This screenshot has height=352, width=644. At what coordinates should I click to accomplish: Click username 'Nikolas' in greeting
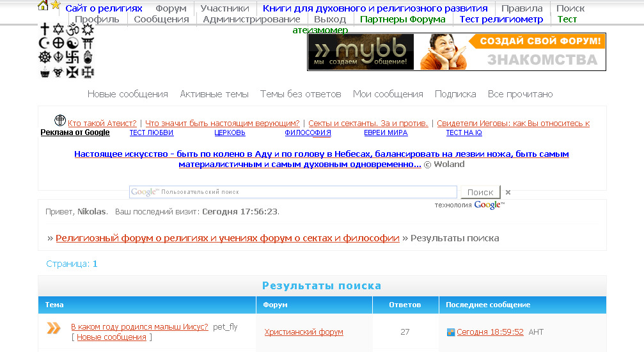pos(92,212)
